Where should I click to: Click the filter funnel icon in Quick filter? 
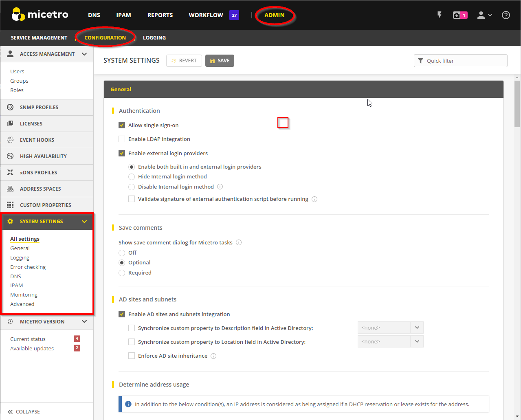[x=421, y=61]
